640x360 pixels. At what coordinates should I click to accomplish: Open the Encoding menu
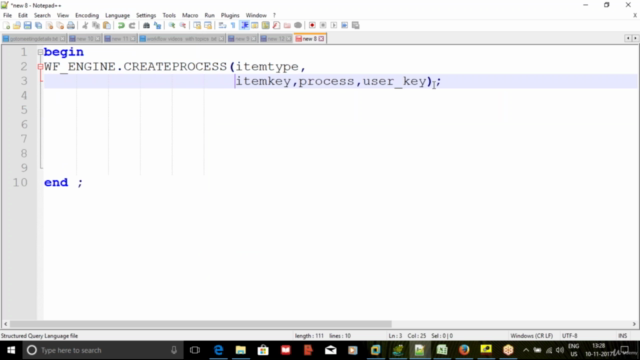[x=87, y=15]
